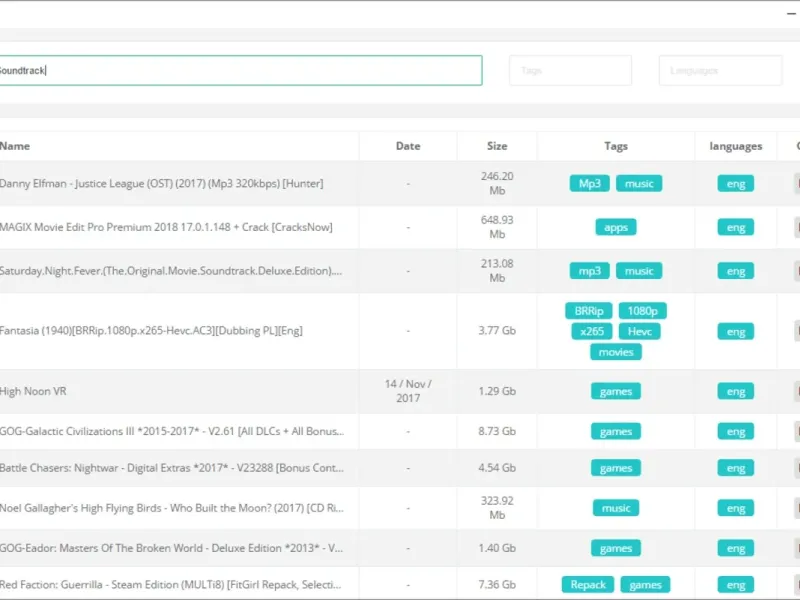Click the 3.77 Gb size cell
This screenshot has width=800, height=600.
[497, 331]
